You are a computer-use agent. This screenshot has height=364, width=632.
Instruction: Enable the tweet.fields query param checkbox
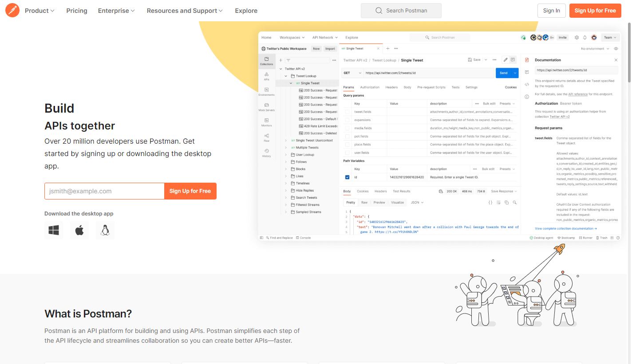point(348,112)
